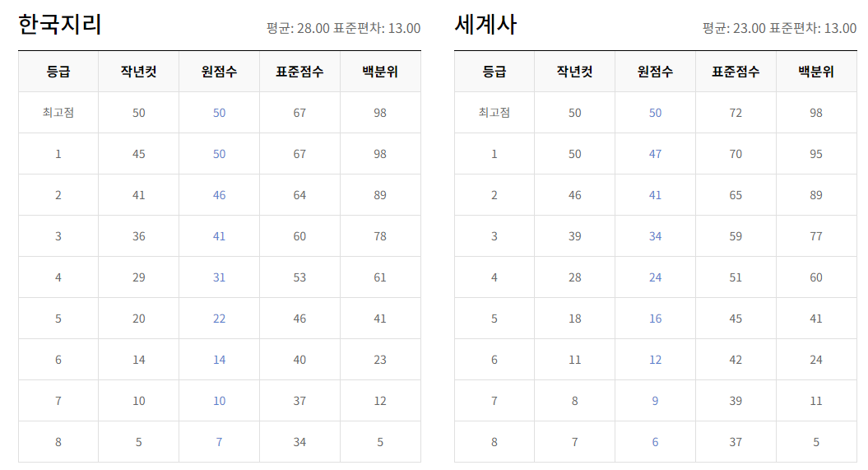The height and width of the screenshot is (470, 868).
Task: Click 등급 column header in 한국지리 table
Action: [x=58, y=72]
